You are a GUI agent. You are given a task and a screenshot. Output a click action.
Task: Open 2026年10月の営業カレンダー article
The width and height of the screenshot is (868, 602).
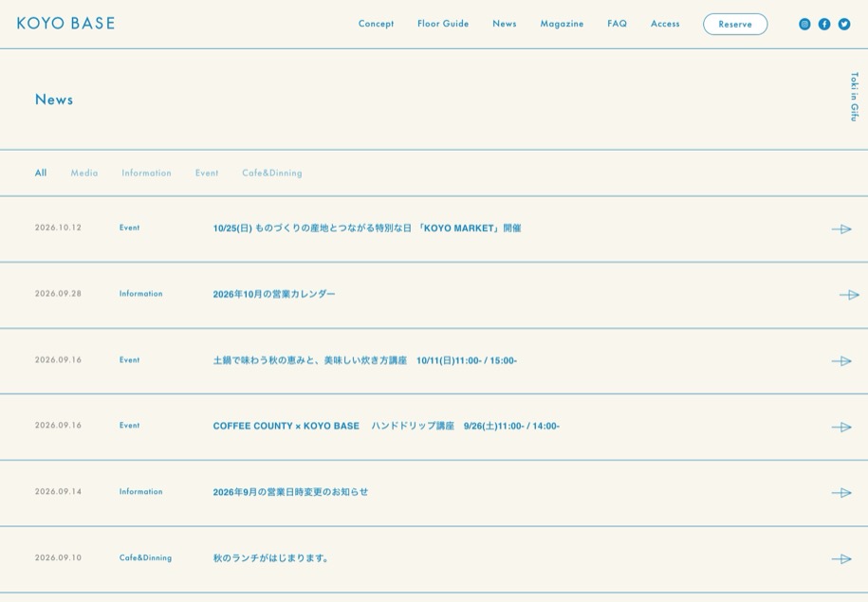274,294
